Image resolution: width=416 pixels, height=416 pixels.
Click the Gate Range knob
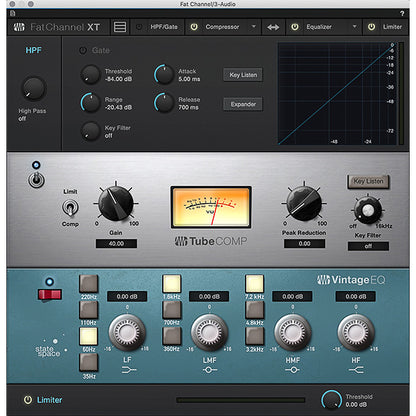(x=90, y=103)
